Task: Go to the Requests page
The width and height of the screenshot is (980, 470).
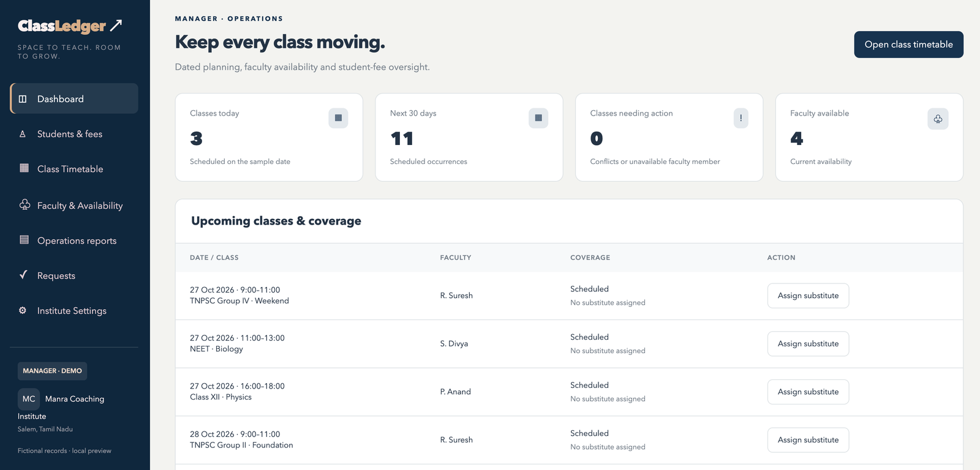Action: pos(74,275)
